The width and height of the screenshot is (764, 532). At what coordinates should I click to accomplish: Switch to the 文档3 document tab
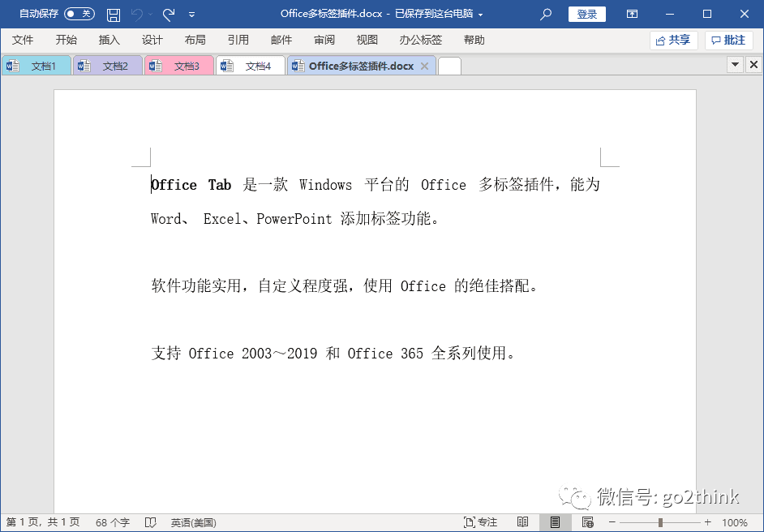pos(179,66)
